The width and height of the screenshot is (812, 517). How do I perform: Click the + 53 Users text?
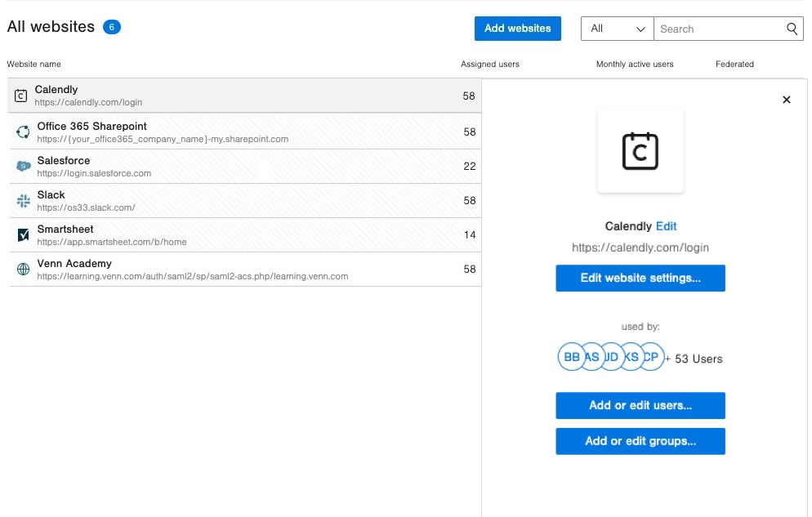pyautogui.click(x=694, y=359)
